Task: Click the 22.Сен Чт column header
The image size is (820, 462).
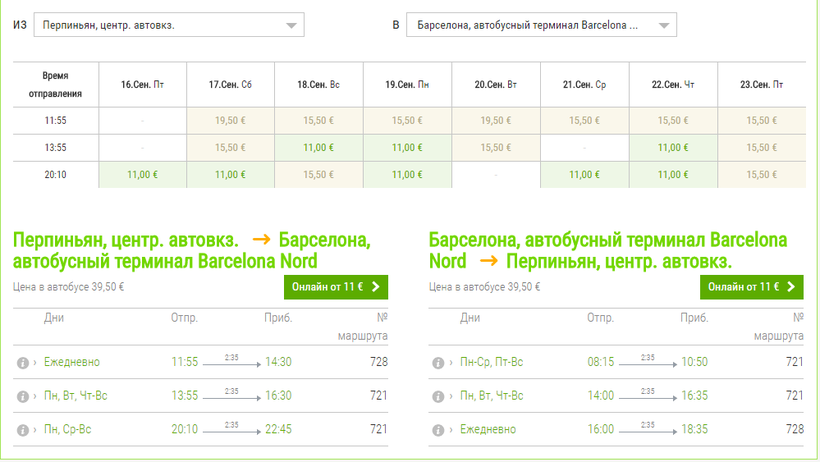Action: click(672, 85)
